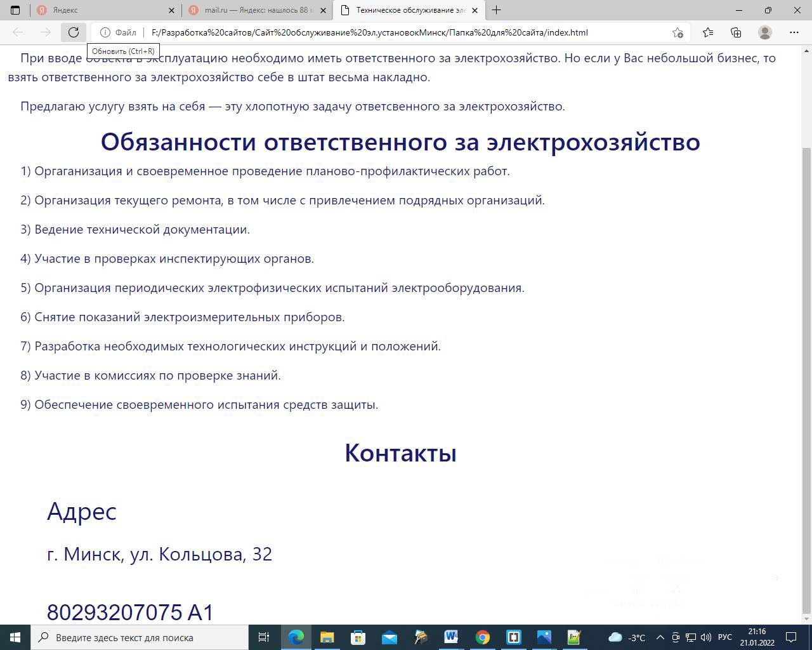Open Microsoft Word from taskbar
Screen dimensions: 812x650
tap(451, 637)
